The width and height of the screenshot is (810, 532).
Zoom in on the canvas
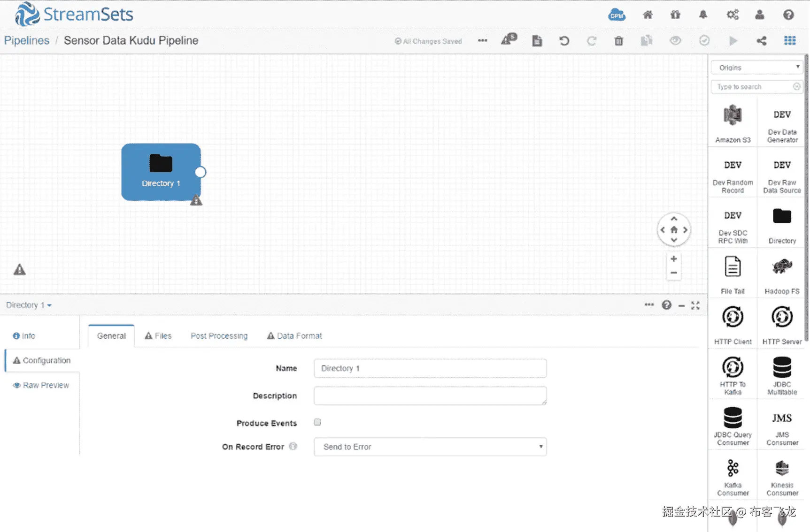tap(674, 259)
